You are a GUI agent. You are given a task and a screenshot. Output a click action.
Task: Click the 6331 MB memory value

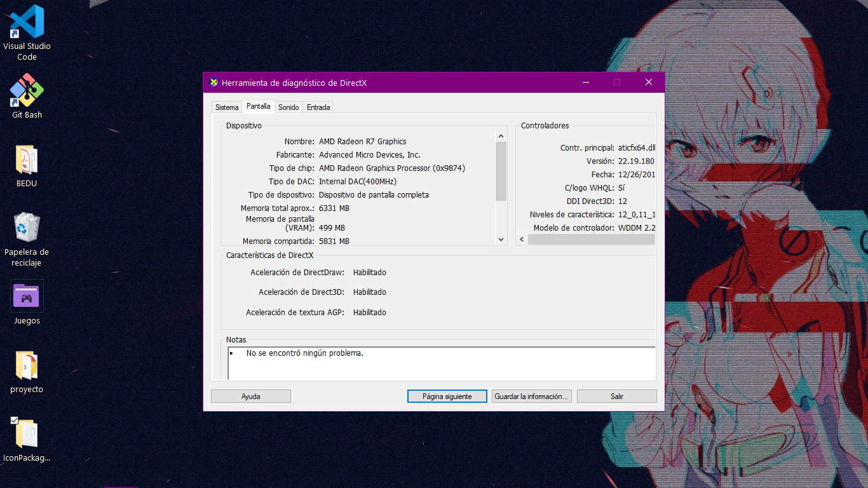point(334,208)
